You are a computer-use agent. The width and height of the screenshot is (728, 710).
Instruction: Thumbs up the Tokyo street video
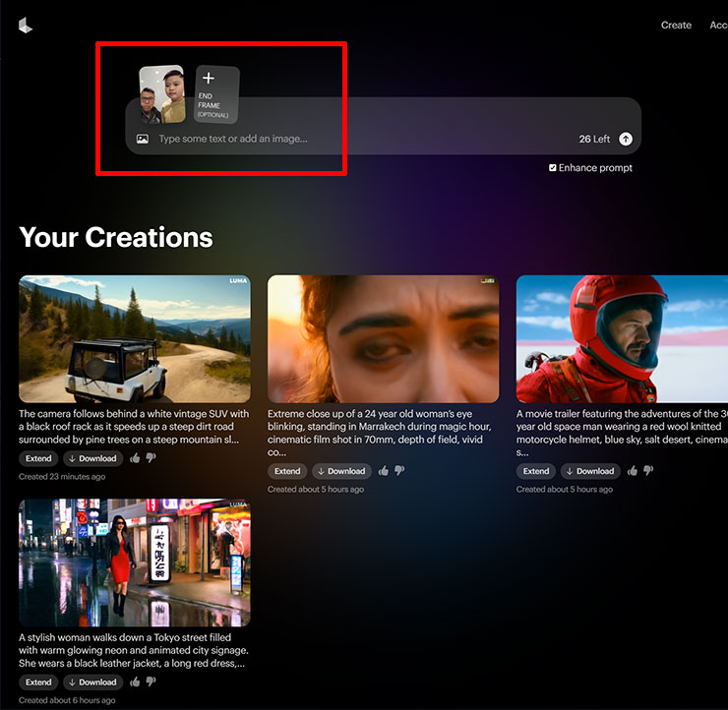(135, 681)
